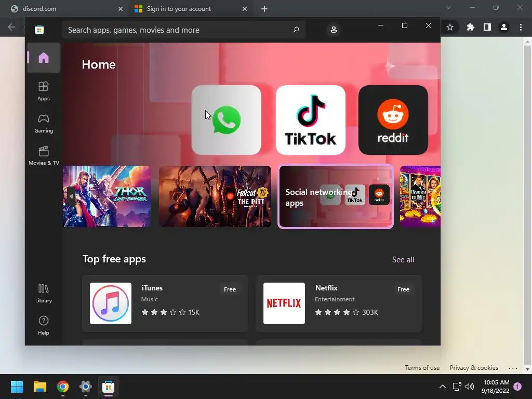Open Terms of use link
Viewport: 532px width, 399px height.
tap(422, 368)
